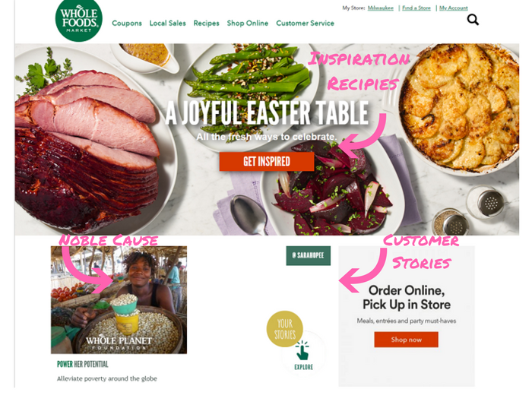Click the Explore hand pointer icon
532x408 pixels.
coord(302,350)
